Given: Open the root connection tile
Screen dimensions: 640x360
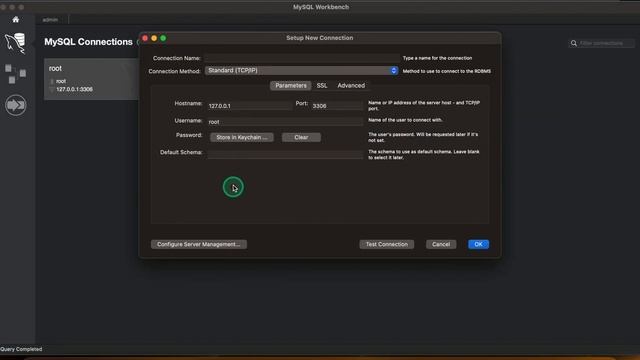Looking at the screenshot, I should (91, 79).
